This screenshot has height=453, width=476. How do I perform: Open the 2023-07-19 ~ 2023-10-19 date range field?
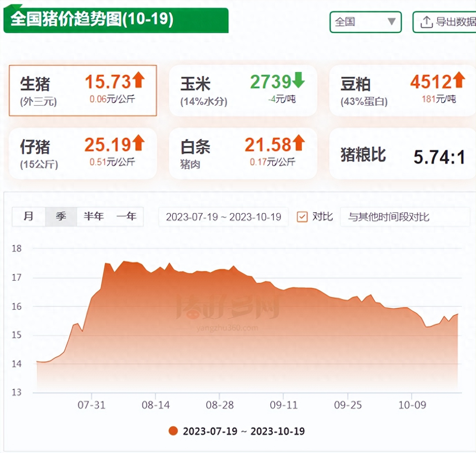click(x=223, y=217)
